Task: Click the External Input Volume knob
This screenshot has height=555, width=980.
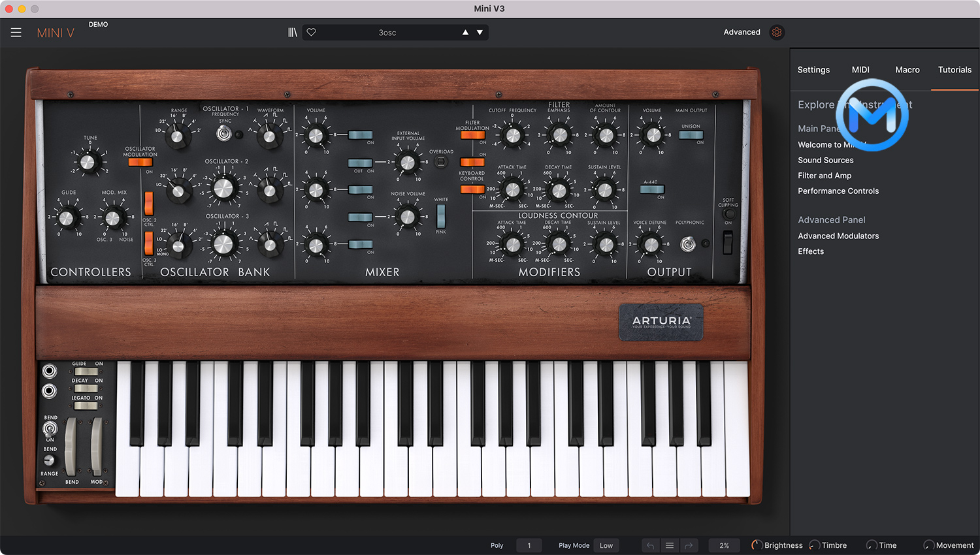Action: click(408, 162)
